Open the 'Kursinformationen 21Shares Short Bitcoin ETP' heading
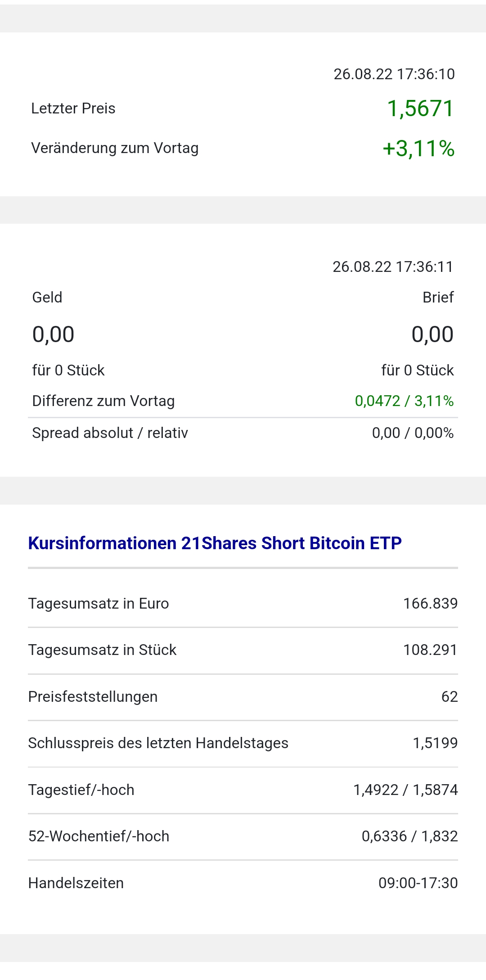The height and width of the screenshot is (980, 486). tap(215, 543)
